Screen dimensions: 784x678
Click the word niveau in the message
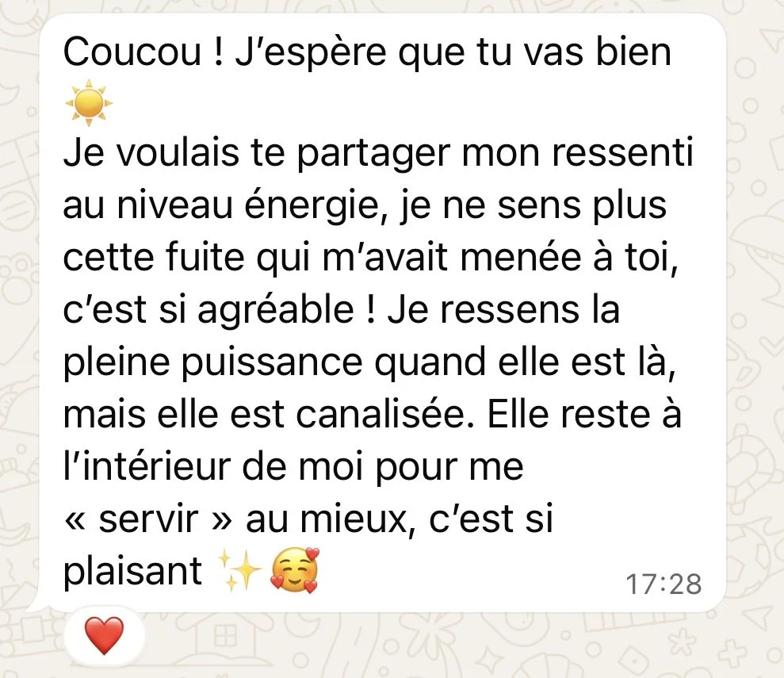point(175,206)
